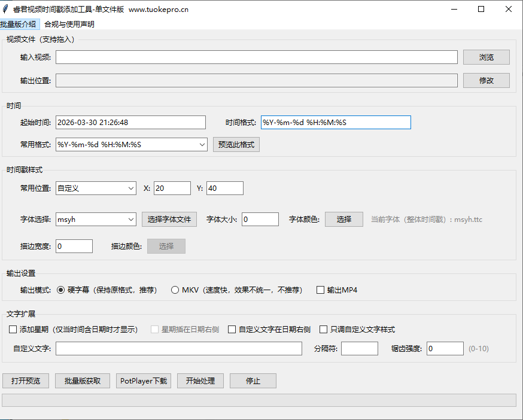
Task: Enable 只调自定义文字样式 checkbox
Action: click(324, 330)
